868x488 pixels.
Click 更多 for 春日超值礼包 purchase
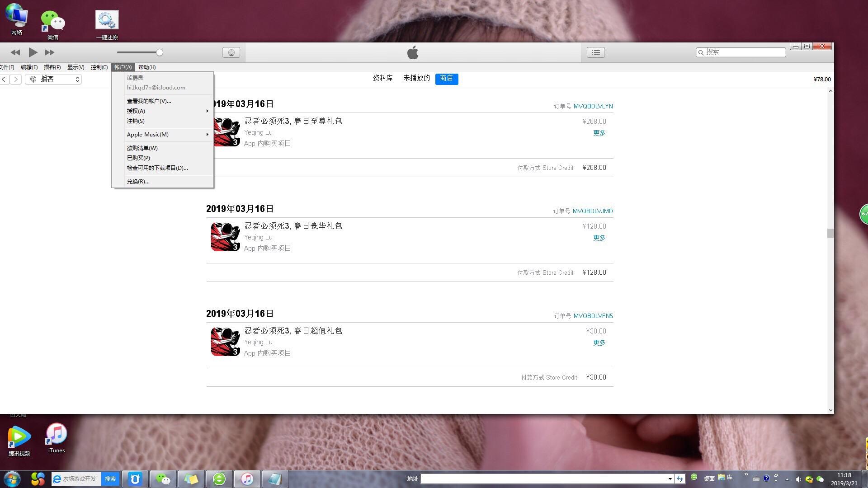pos(599,343)
